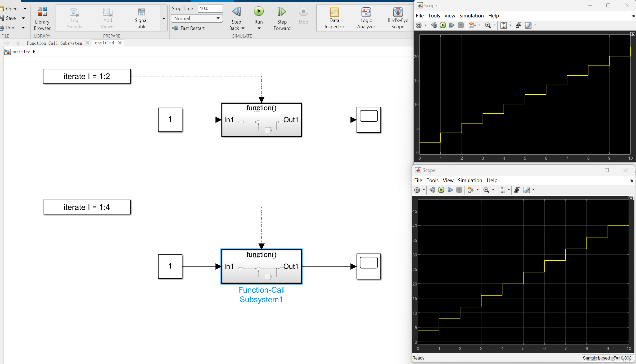Open the Simulation menu in Scope window
This screenshot has width=636, height=364.
[471, 16]
